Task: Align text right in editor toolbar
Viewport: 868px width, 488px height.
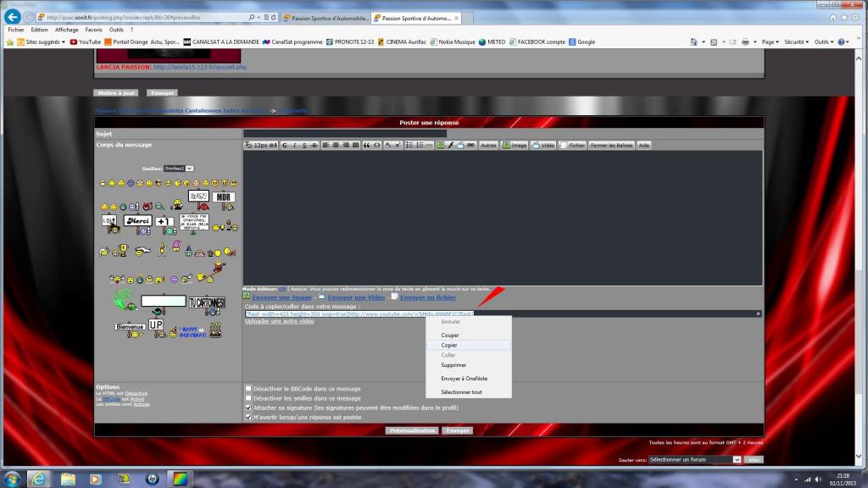Action: [346, 145]
